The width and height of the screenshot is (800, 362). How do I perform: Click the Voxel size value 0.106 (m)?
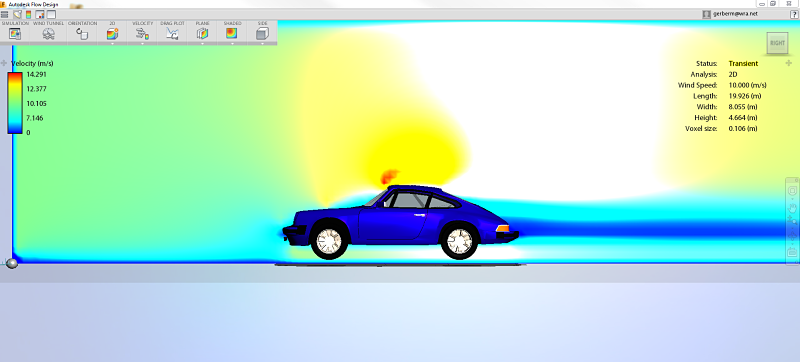coord(744,128)
